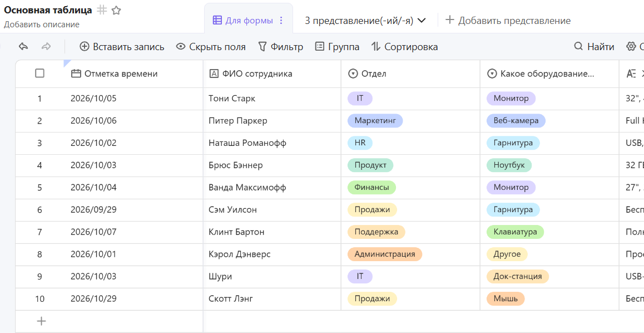Expand the 3 представление(-ий/-я) dropdown
The image size is (644, 333).
tap(365, 21)
